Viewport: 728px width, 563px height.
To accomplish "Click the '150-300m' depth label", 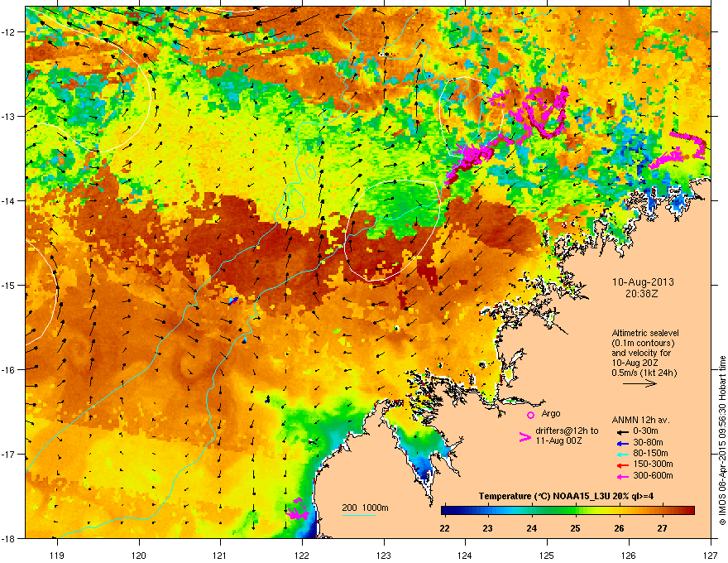I will tap(653, 464).
